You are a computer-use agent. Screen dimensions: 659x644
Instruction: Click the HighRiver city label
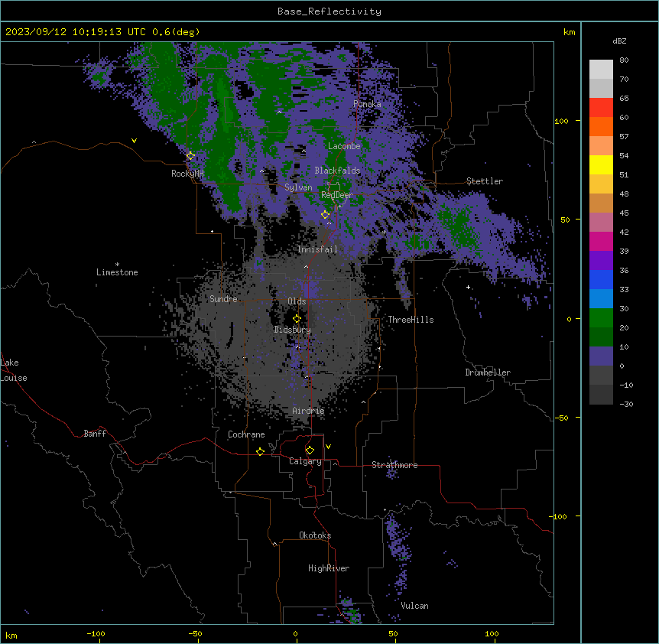click(x=329, y=568)
